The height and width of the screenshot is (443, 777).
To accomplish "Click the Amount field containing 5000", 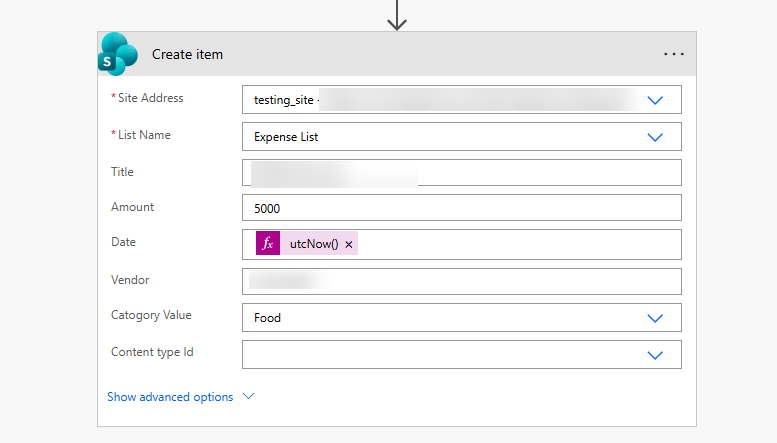I will coord(461,208).
